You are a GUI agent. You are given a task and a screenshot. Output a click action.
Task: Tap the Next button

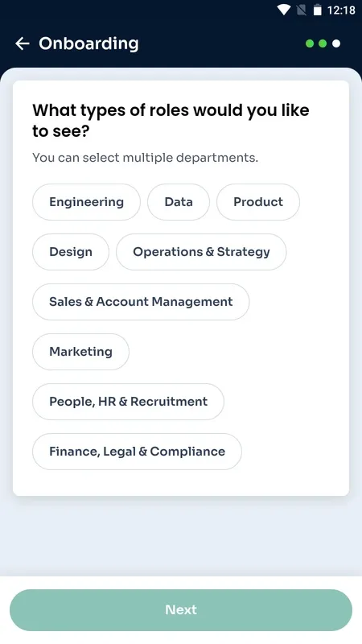pos(181,610)
